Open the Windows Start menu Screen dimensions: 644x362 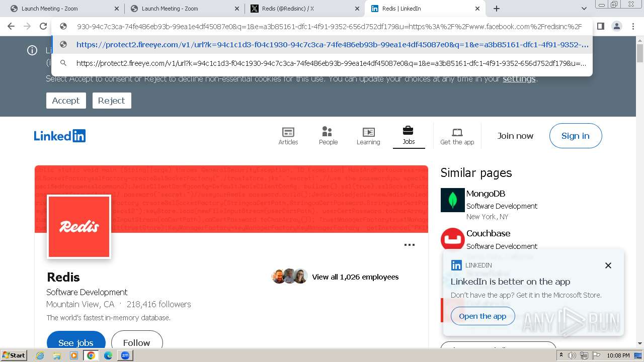click(14, 355)
